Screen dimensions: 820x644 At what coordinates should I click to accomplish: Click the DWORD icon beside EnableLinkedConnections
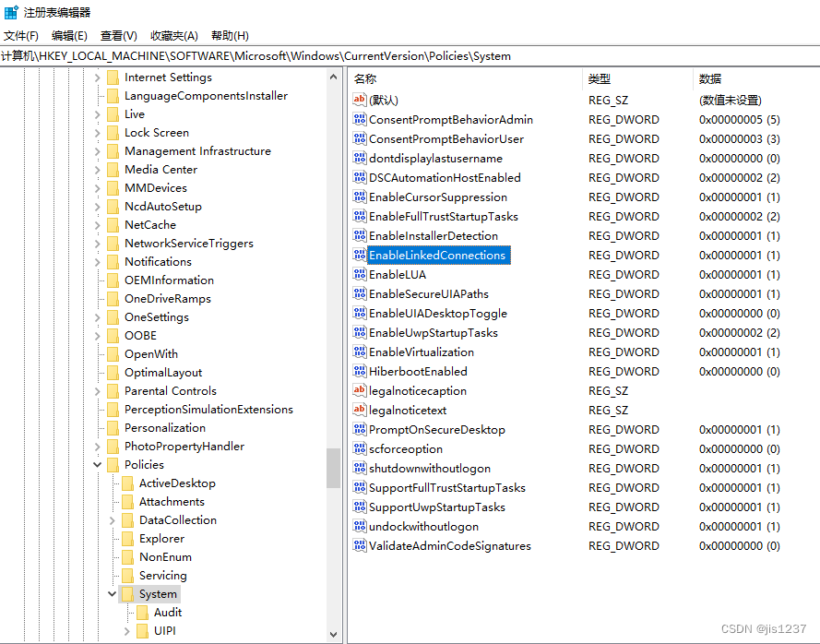[360, 255]
